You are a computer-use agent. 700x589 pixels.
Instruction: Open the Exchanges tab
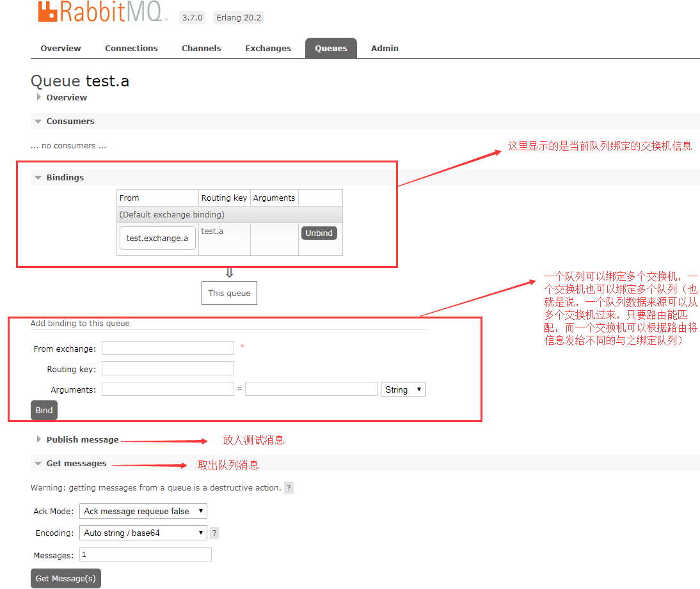click(x=268, y=48)
